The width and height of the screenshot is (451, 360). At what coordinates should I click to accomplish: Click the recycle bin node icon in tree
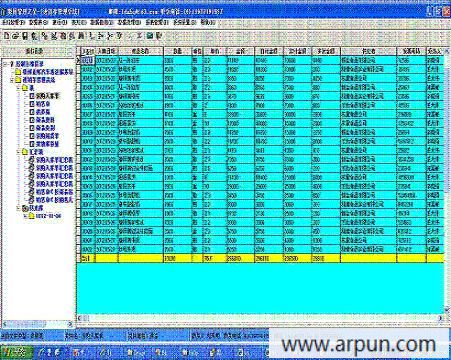pyautogui.click(x=25, y=208)
